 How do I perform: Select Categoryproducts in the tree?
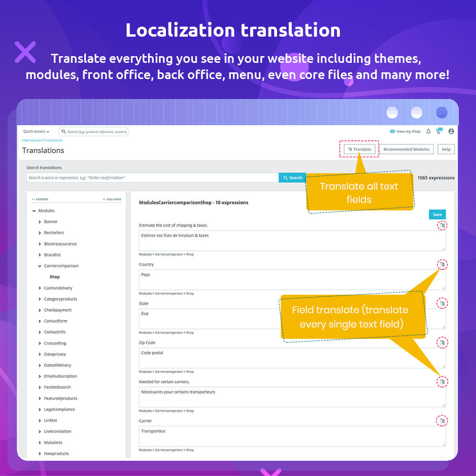coord(60,299)
